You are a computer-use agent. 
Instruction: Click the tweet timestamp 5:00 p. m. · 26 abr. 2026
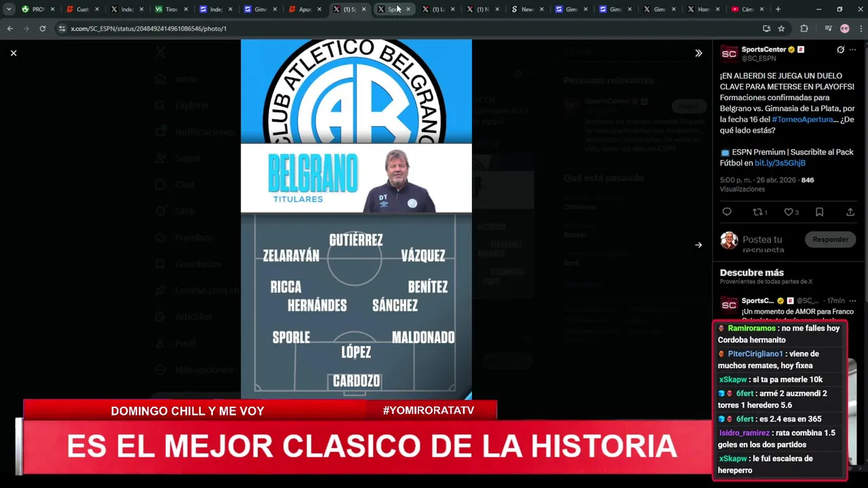click(x=757, y=180)
